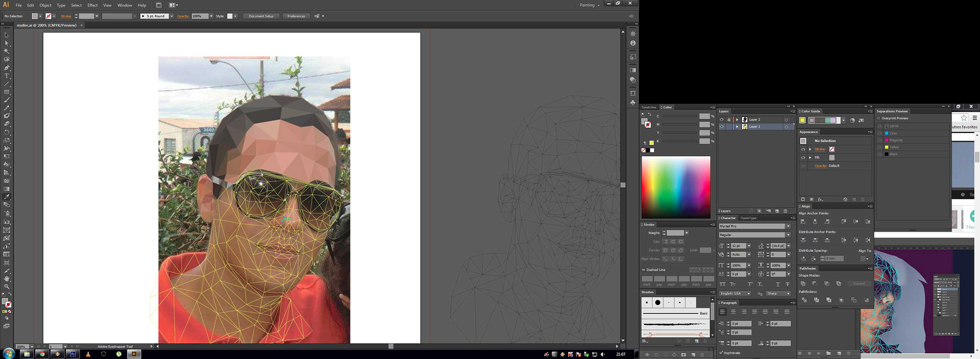Click the Expand button in Pathfinder
The image size is (980, 359).
point(859,284)
